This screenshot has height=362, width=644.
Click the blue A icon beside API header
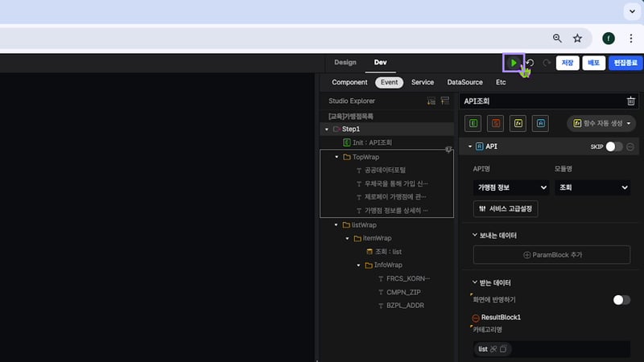click(479, 146)
